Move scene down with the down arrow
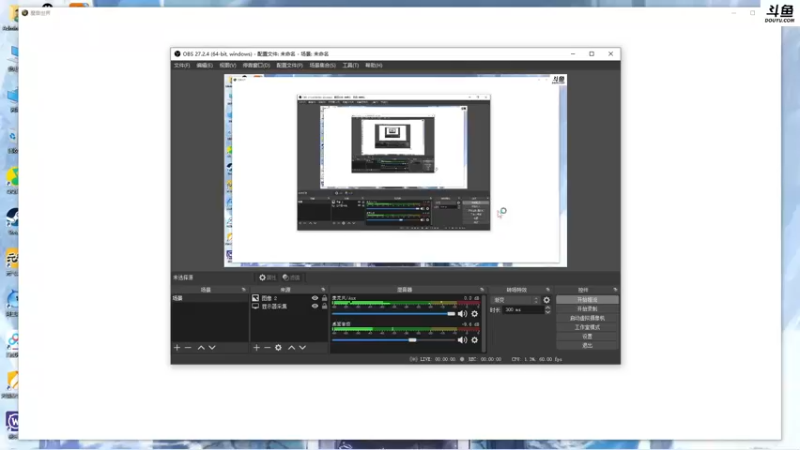This screenshot has height=450, width=800. coord(212,347)
